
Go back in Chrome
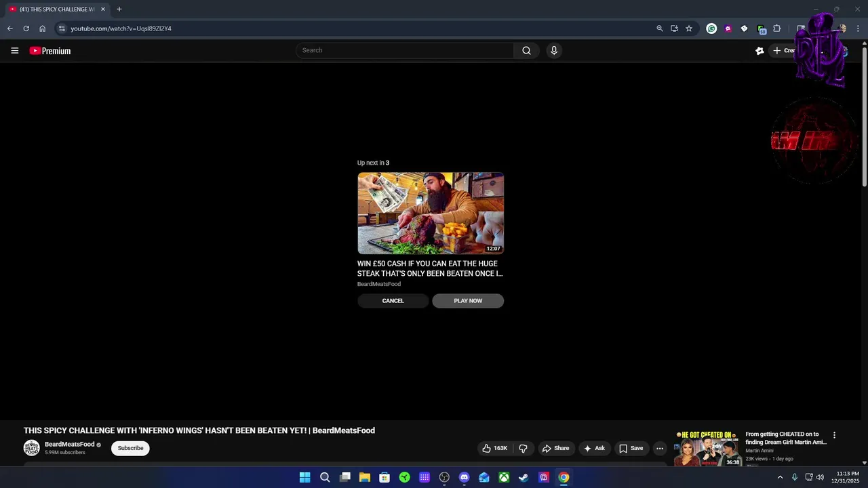9,28
